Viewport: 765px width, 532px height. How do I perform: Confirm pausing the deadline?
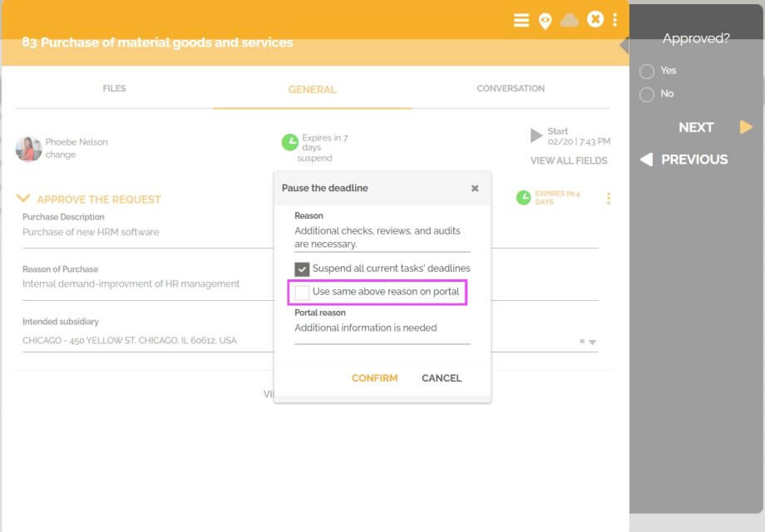(374, 378)
